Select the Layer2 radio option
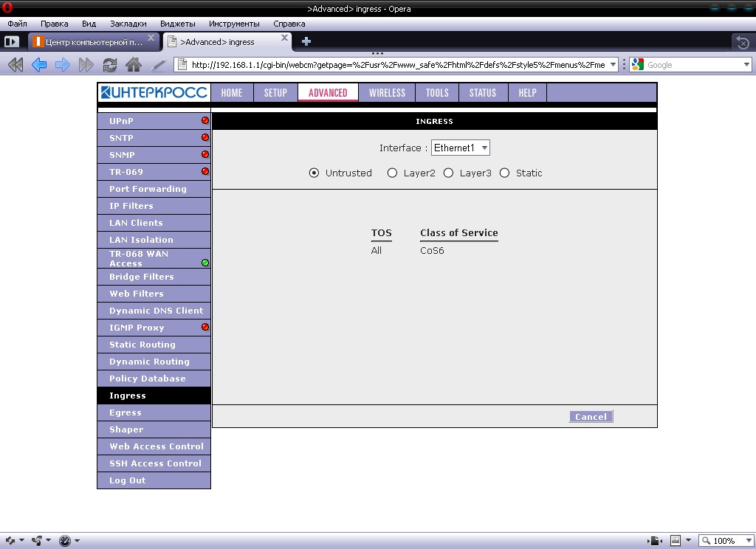Viewport: 756px width, 549px height. click(x=392, y=173)
